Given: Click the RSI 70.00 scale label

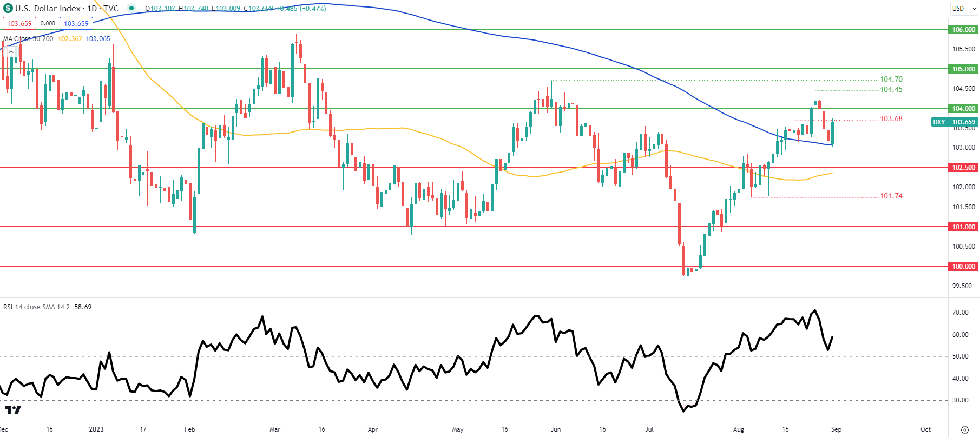Looking at the screenshot, I should pos(961,313).
